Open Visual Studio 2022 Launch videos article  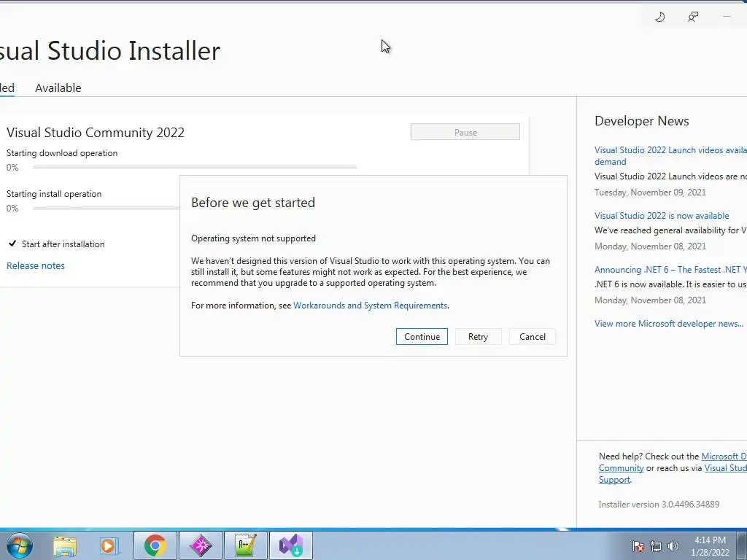(x=671, y=156)
